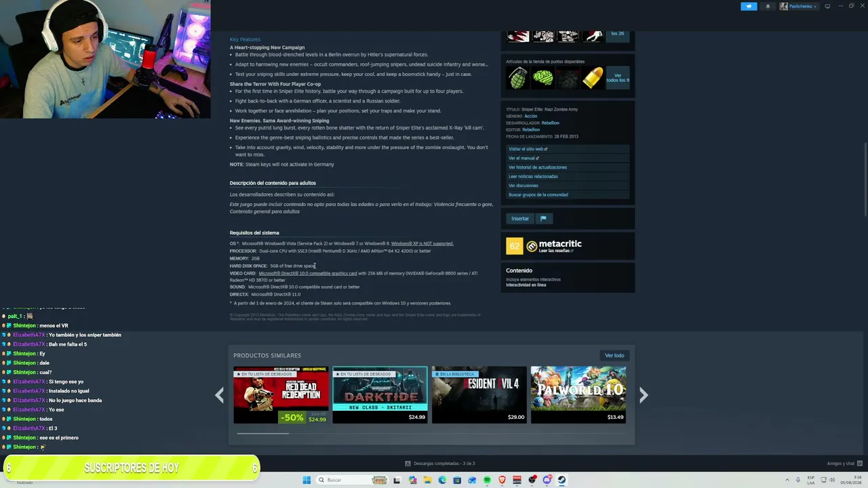Open 'Descargas completadas' downloads status
The image size is (868, 488).
click(440, 464)
